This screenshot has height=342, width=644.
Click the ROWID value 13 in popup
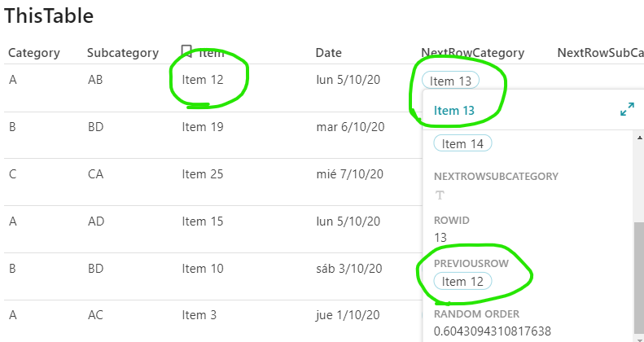point(440,238)
